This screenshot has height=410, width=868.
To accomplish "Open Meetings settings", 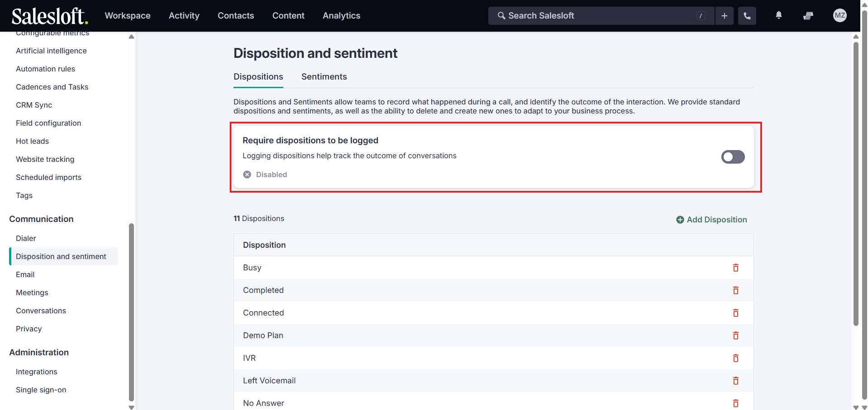I will click(x=32, y=292).
